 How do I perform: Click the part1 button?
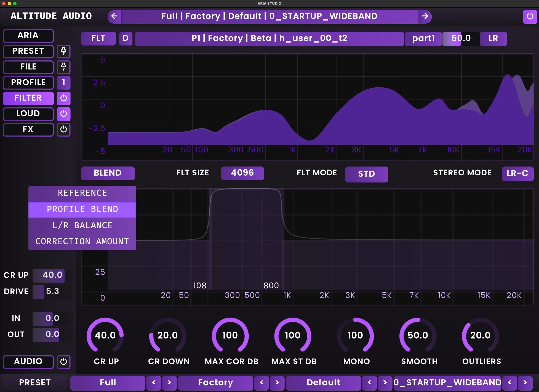tap(423, 38)
